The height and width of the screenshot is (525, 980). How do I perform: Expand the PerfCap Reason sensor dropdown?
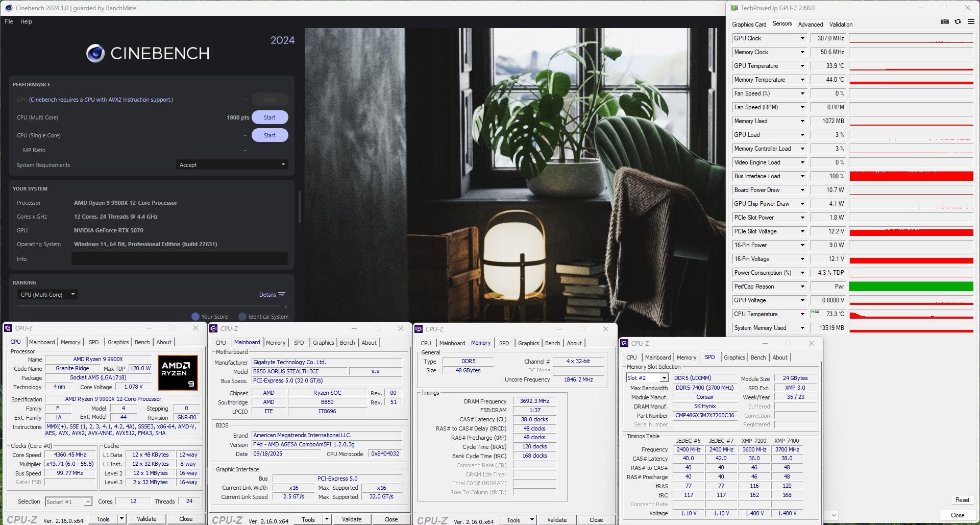802,287
